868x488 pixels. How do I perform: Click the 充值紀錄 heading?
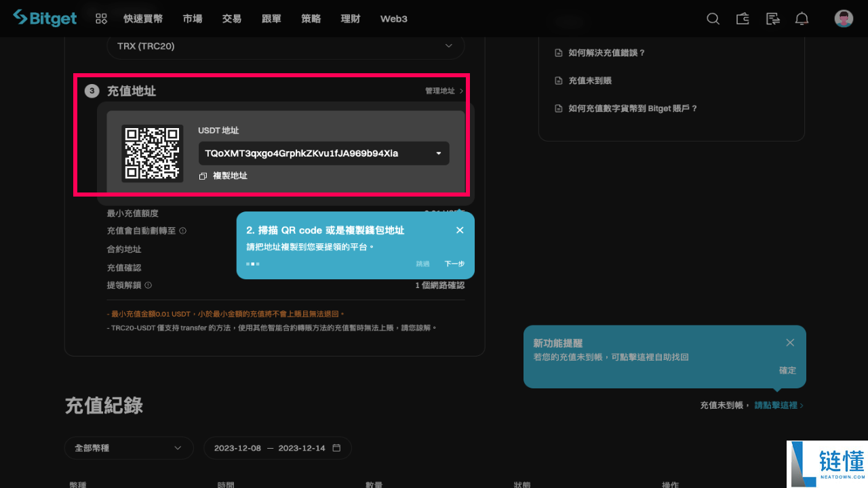click(104, 406)
